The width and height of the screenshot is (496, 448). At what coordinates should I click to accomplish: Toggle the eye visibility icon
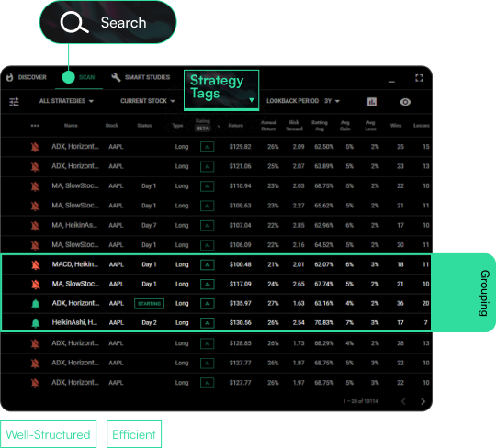tap(405, 102)
